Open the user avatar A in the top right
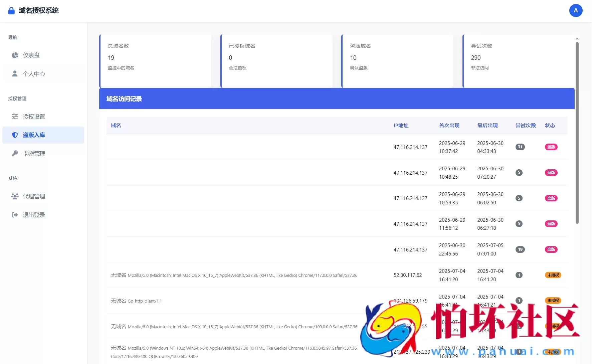The height and width of the screenshot is (364, 592). [576, 10]
